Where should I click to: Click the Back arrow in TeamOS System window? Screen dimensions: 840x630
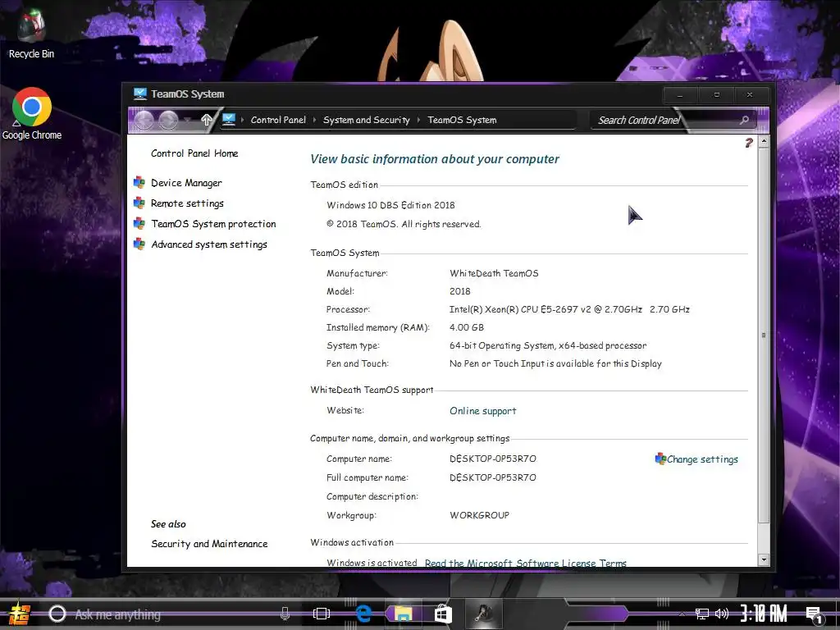pyautogui.click(x=144, y=120)
